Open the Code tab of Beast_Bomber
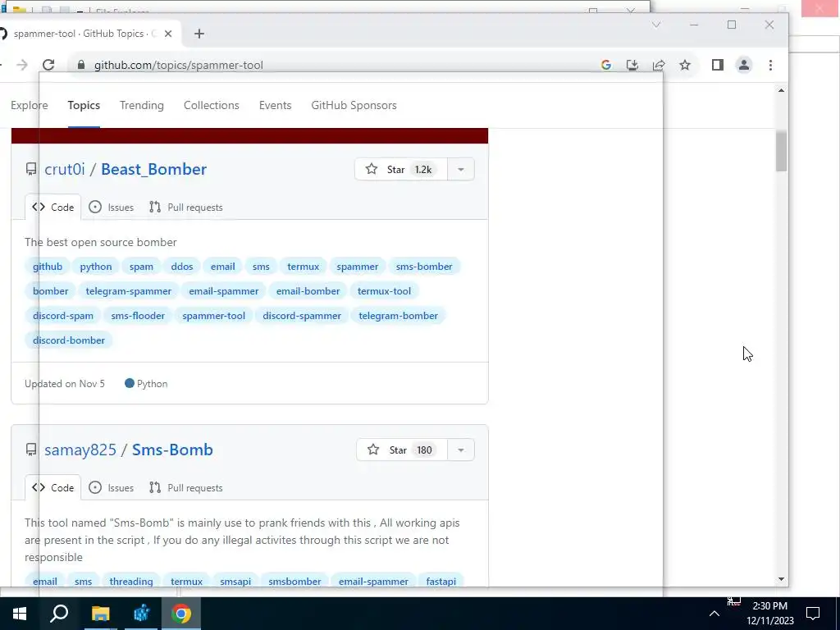 tap(53, 208)
